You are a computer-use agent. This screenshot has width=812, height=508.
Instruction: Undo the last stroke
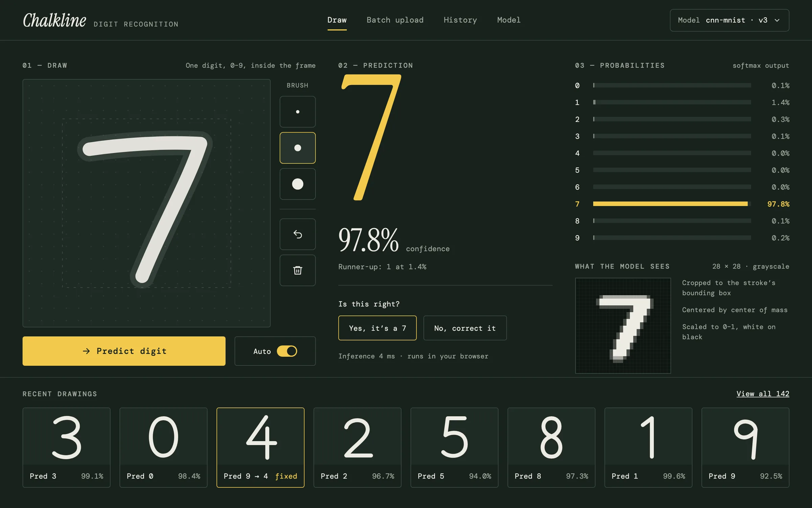[x=297, y=234]
